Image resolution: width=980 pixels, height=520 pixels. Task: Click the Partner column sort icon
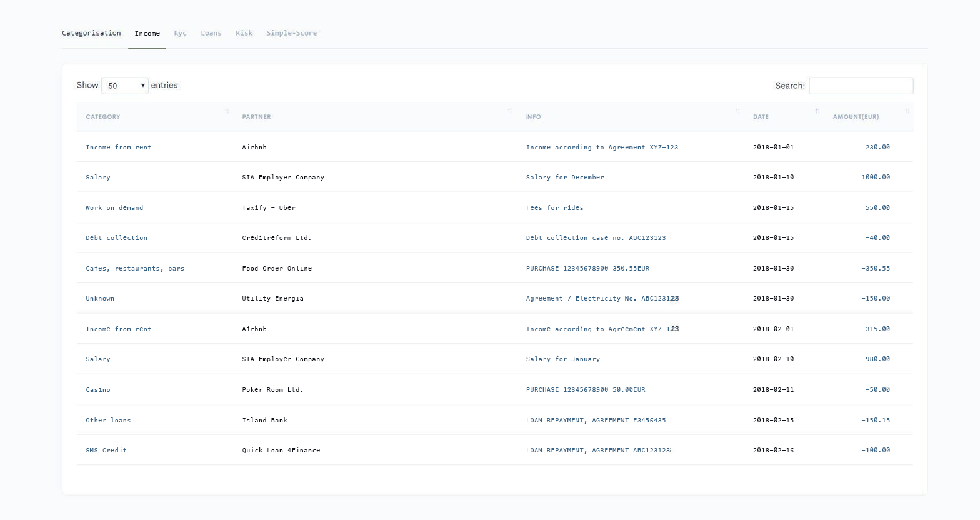[509, 111]
